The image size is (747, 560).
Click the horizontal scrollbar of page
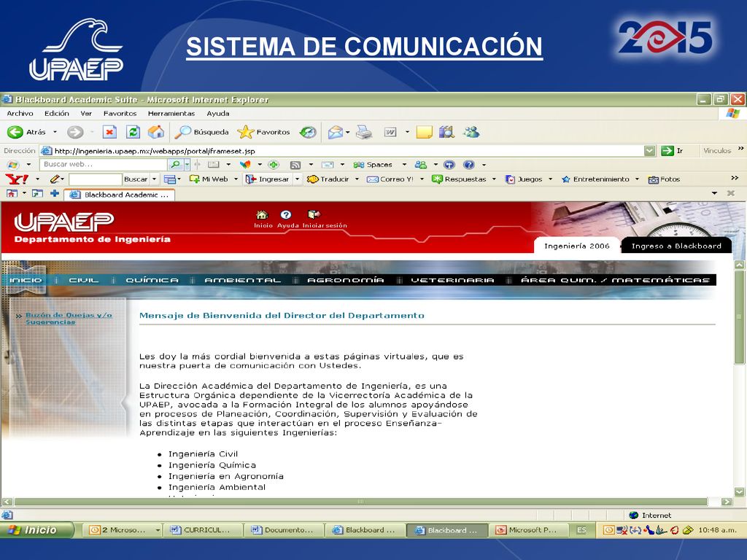point(360,502)
